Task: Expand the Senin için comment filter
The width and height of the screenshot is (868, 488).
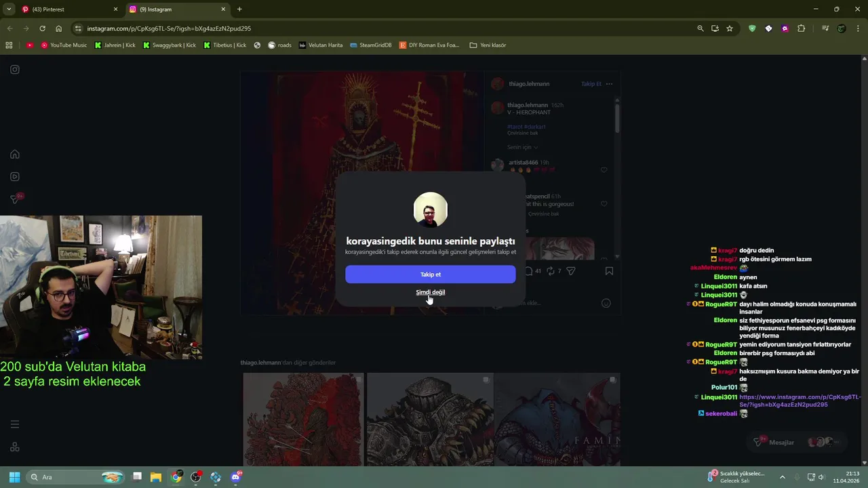Action: coord(523,147)
